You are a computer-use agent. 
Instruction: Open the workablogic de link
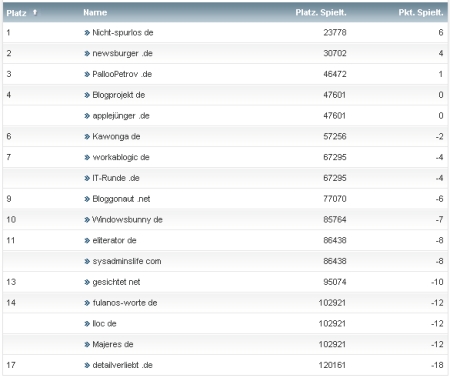tap(121, 157)
